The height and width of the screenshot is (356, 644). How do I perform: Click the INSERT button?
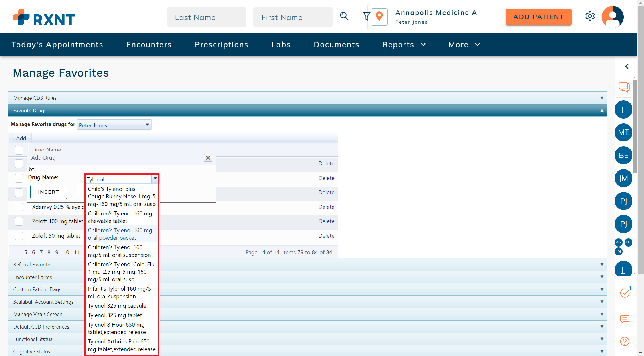[49, 192]
